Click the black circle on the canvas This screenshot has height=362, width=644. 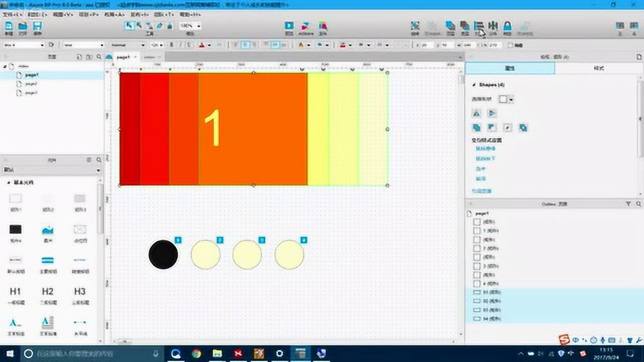pyautogui.click(x=163, y=254)
